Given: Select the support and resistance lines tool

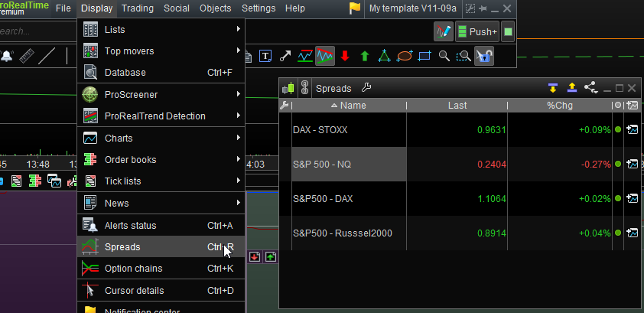Looking at the screenshot, I should point(305,56).
